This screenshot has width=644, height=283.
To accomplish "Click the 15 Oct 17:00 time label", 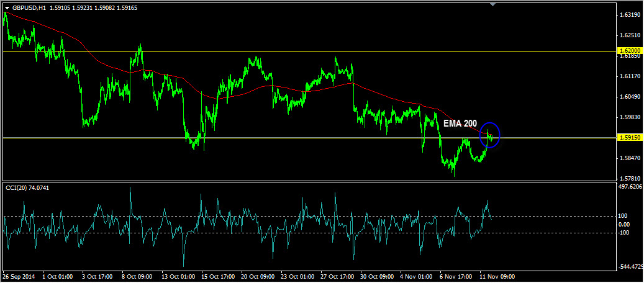I will coord(218,276).
